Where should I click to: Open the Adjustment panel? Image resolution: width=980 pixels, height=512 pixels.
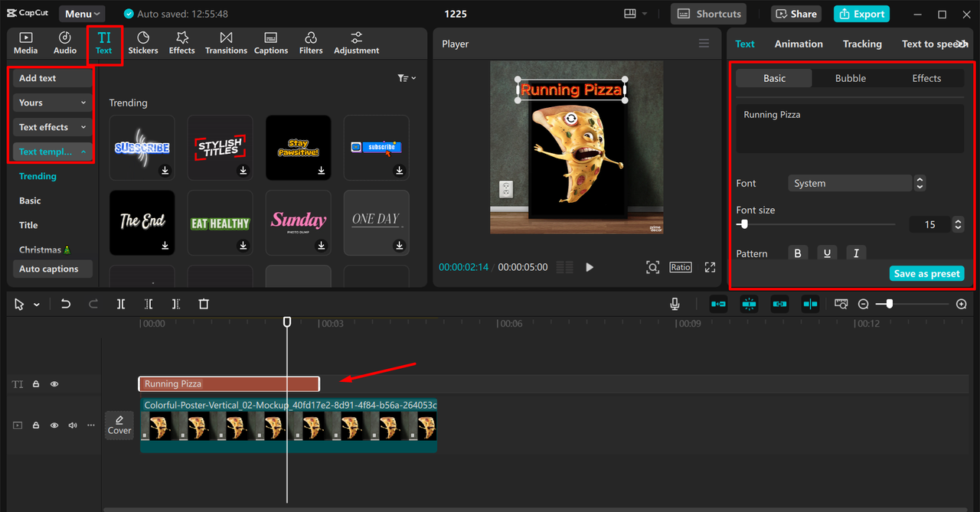point(357,43)
